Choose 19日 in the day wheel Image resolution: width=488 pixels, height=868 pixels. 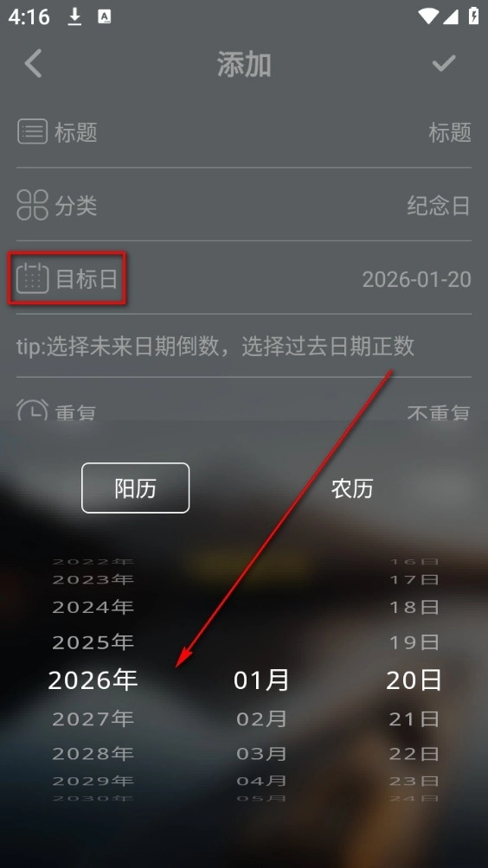[x=414, y=642]
